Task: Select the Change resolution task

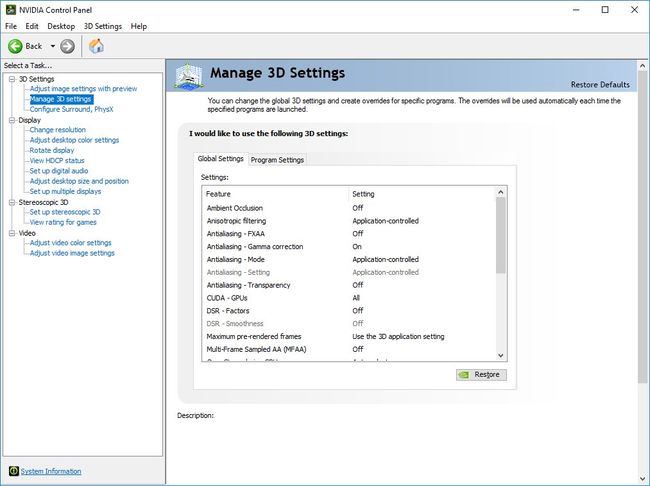Action: click(x=58, y=130)
